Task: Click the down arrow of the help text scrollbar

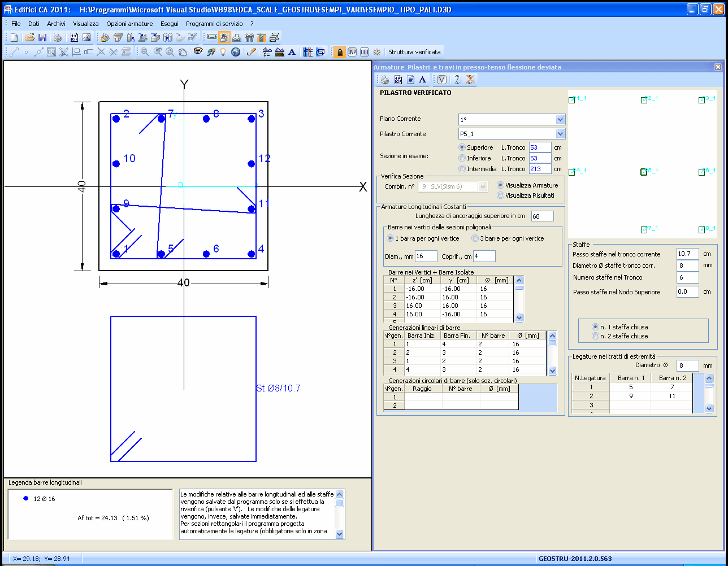Action: click(340, 533)
